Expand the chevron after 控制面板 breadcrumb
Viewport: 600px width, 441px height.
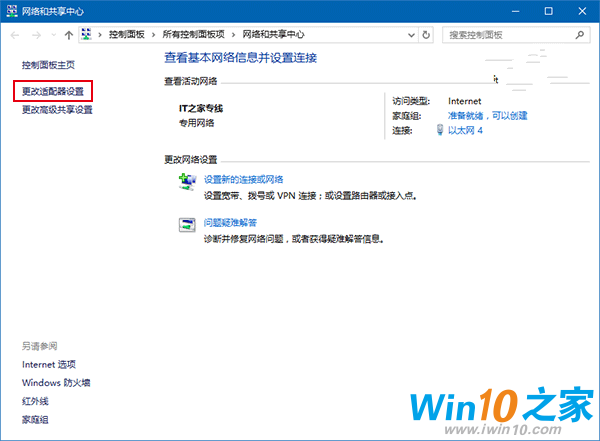[153, 35]
